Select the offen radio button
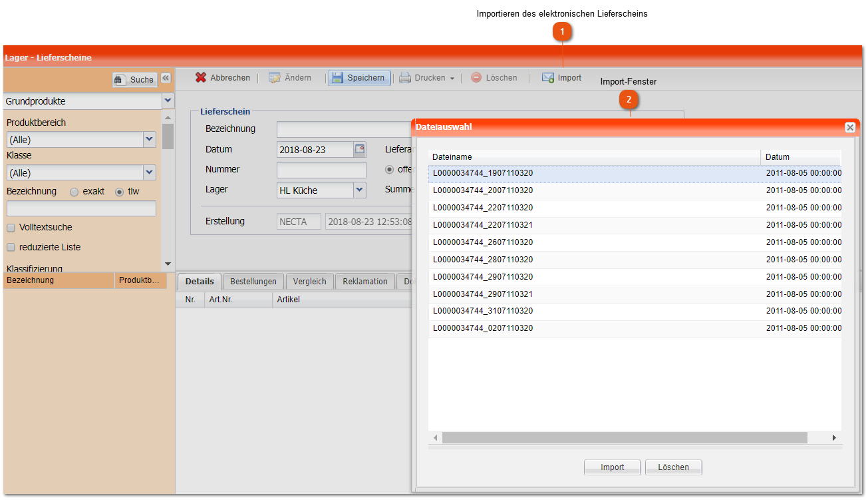Image resolution: width=868 pixels, height=500 pixels. point(390,169)
